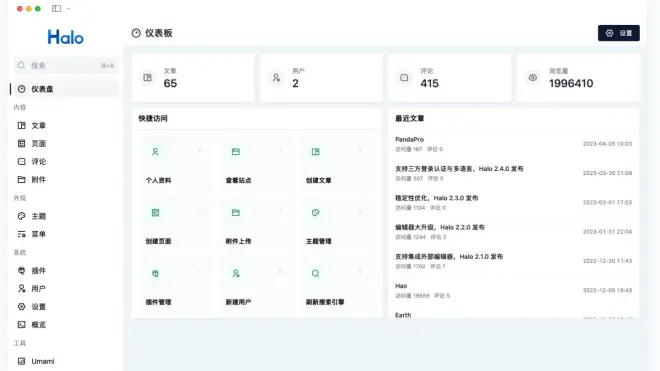Click the Umami tool icon
660x371 pixels.
[x=21, y=361]
